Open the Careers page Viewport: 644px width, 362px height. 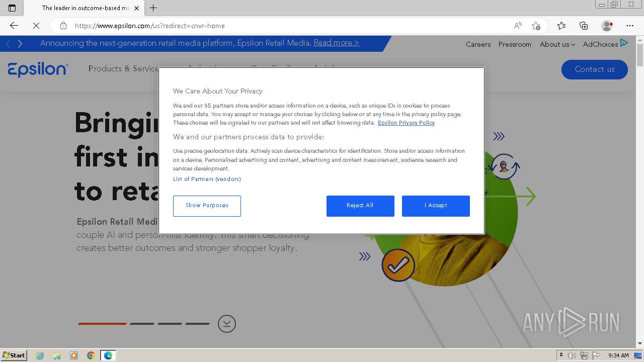478,44
